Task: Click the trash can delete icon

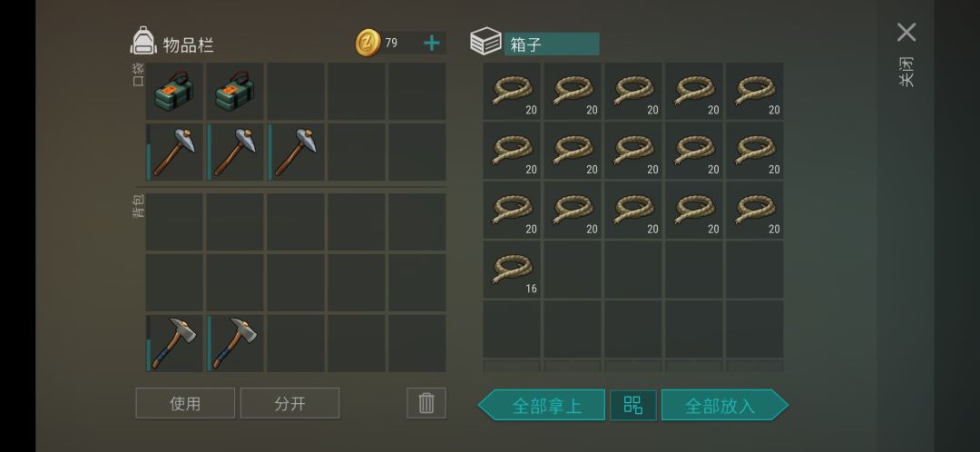Action: pos(426,403)
